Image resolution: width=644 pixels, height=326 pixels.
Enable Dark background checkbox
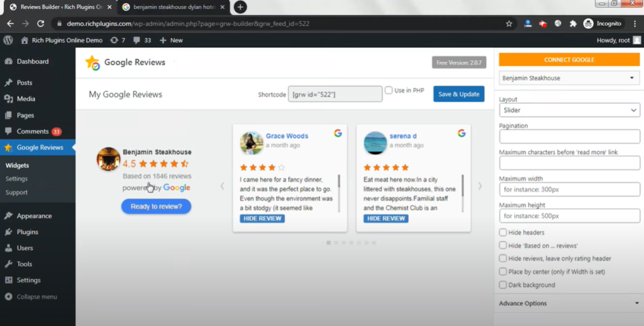point(502,285)
